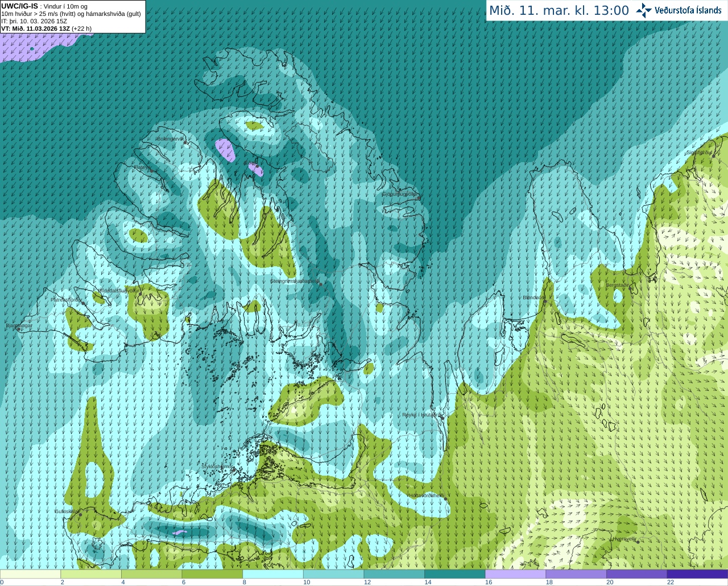Viewport: 728px width, 586px height.
Task: Pick the 4–6 m/s green legend swatch
Action: (151, 574)
